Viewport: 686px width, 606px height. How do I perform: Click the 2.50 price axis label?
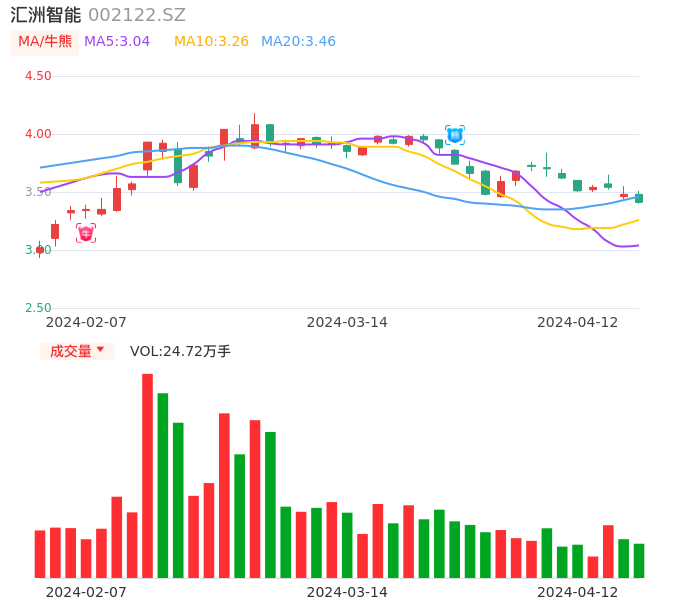pos(38,308)
